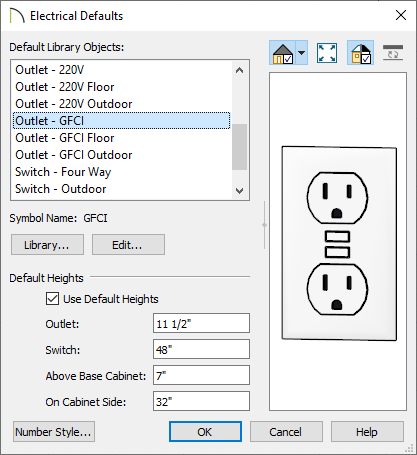Select Outlet - 220V in the list
Screen dimensions: 417x455
pos(50,70)
